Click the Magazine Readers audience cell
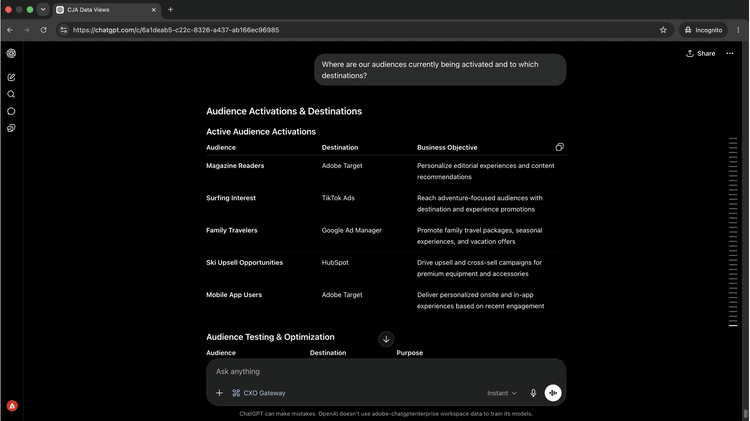 (x=235, y=166)
